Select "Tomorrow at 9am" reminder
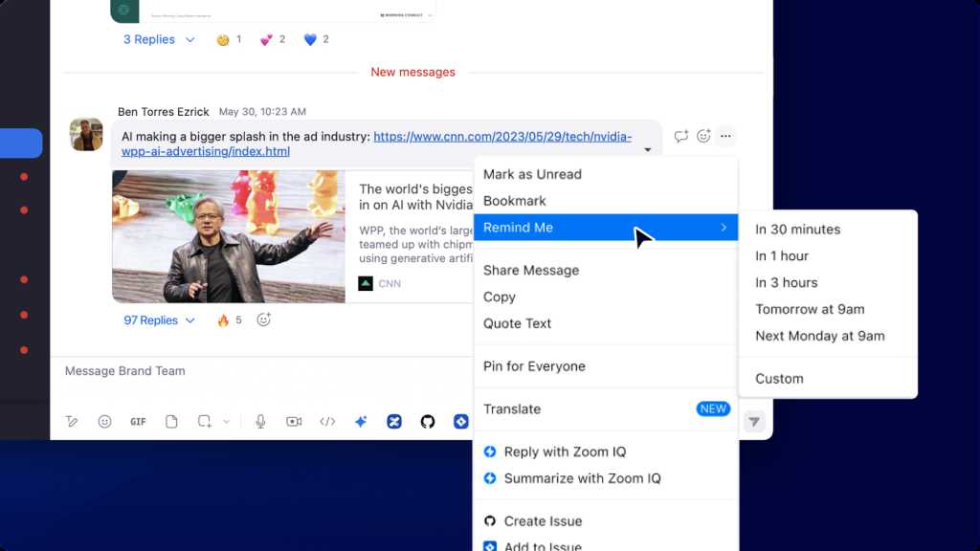 click(x=810, y=309)
